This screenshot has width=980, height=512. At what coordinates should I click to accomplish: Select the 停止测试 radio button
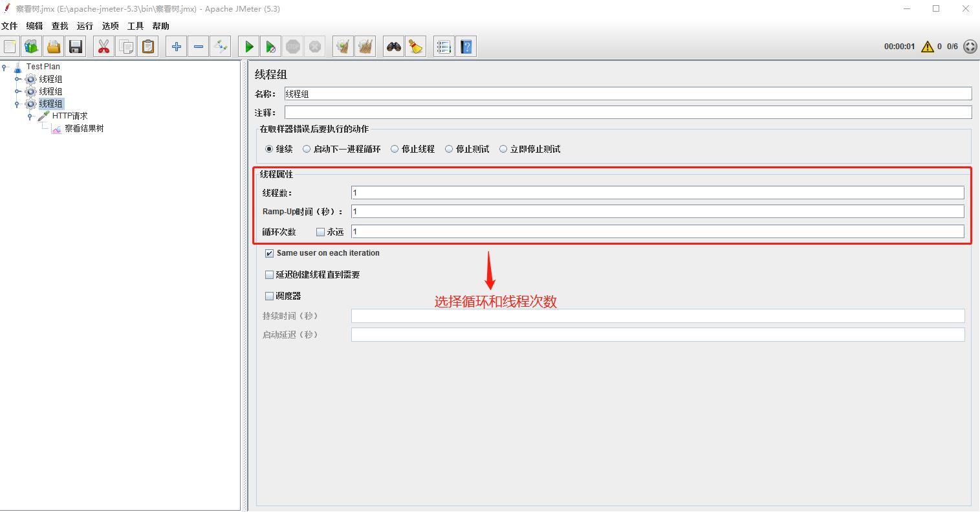coord(449,149)
